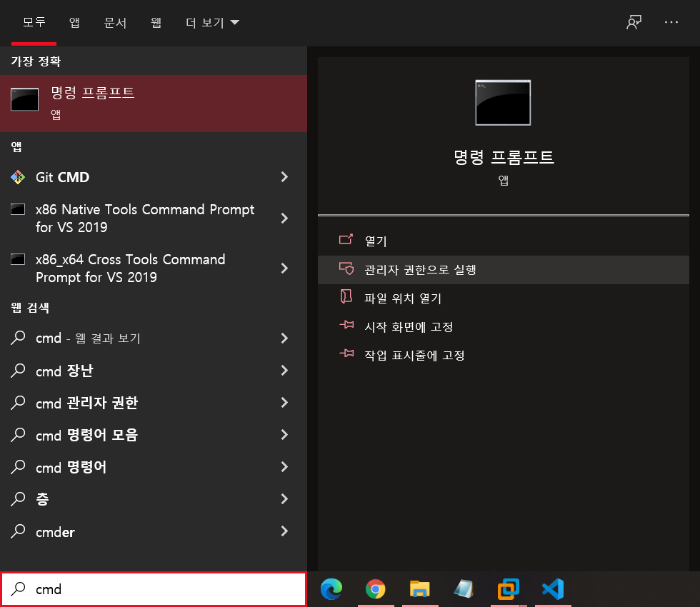Click the 열기 open icon
Viewport: 700px width, 607px height.
point(346,240)
